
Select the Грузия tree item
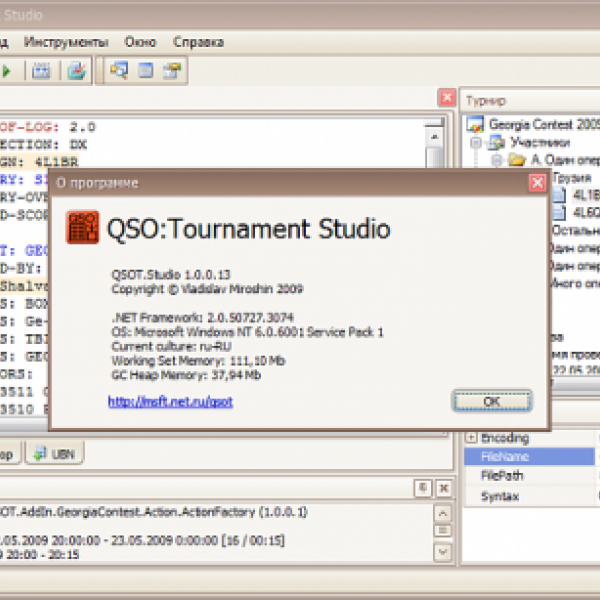[572, 178]
